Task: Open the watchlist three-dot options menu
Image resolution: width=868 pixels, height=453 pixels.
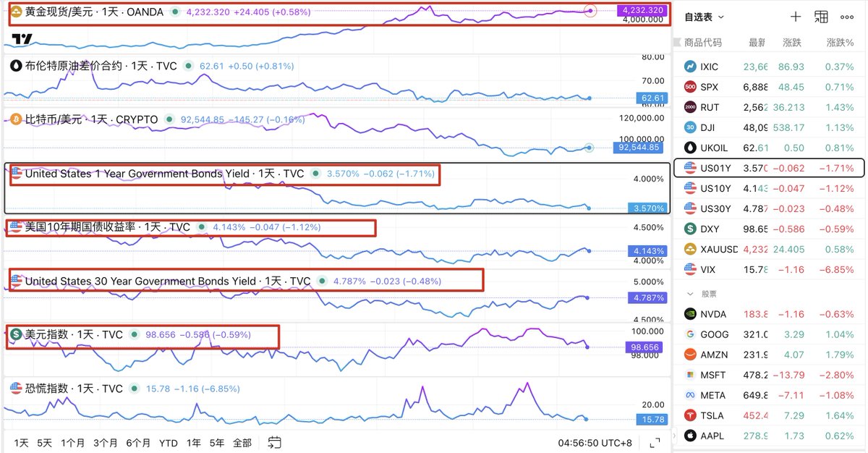Action: tap(847, 17)
